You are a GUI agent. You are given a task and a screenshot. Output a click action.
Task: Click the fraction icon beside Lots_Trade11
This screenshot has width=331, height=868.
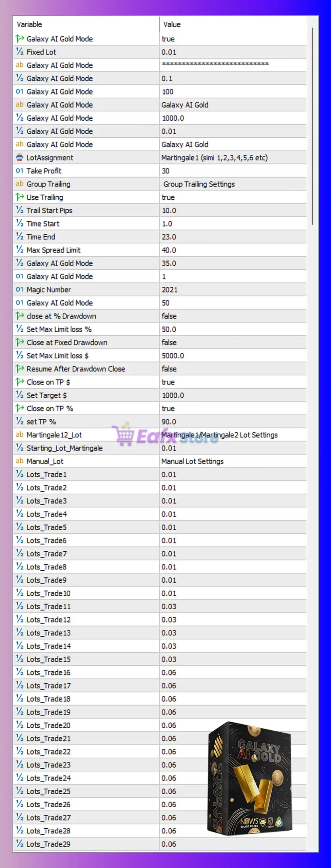pyautogui.click(x=20, y=606)
